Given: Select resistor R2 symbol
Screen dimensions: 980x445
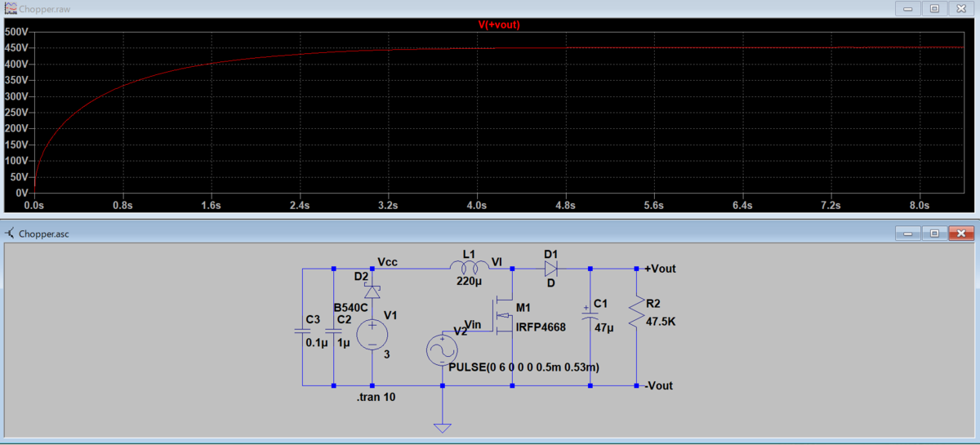Looking at the screenshot, I should (637, 314).
